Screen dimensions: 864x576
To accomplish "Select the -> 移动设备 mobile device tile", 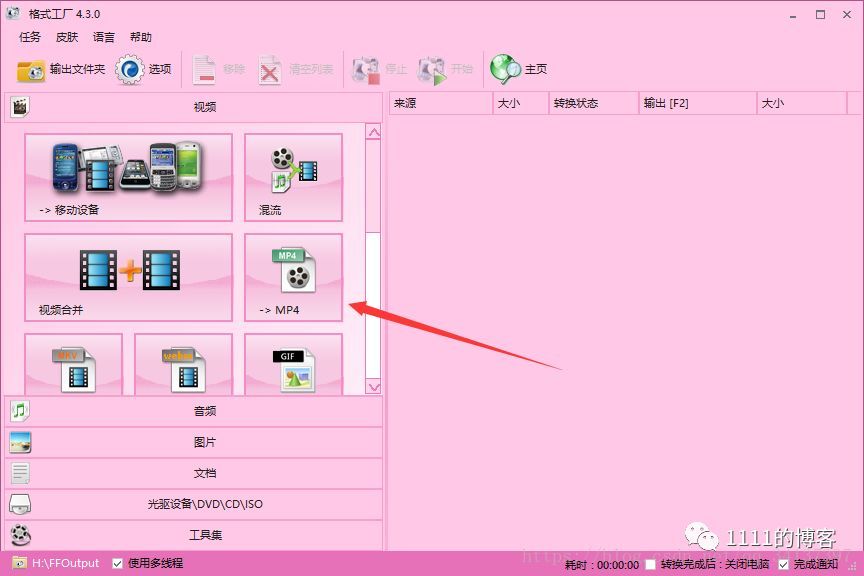I will [x=128, y=177].
